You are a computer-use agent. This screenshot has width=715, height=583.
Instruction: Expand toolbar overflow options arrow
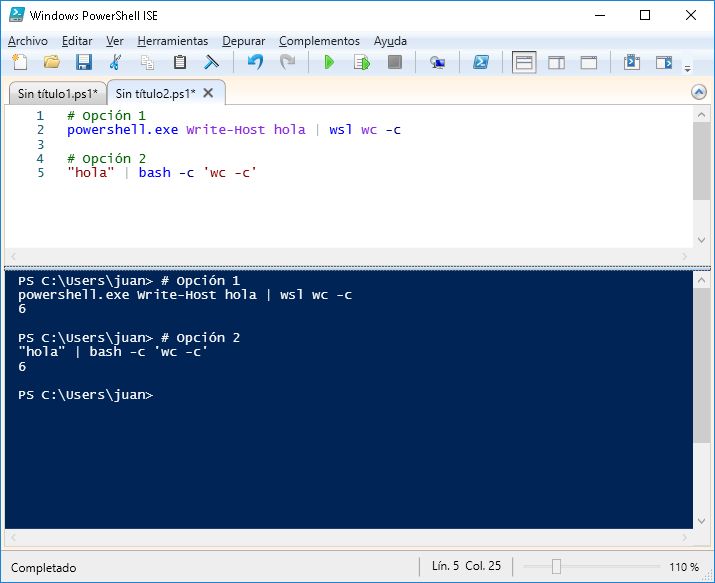tap(687, 68)
